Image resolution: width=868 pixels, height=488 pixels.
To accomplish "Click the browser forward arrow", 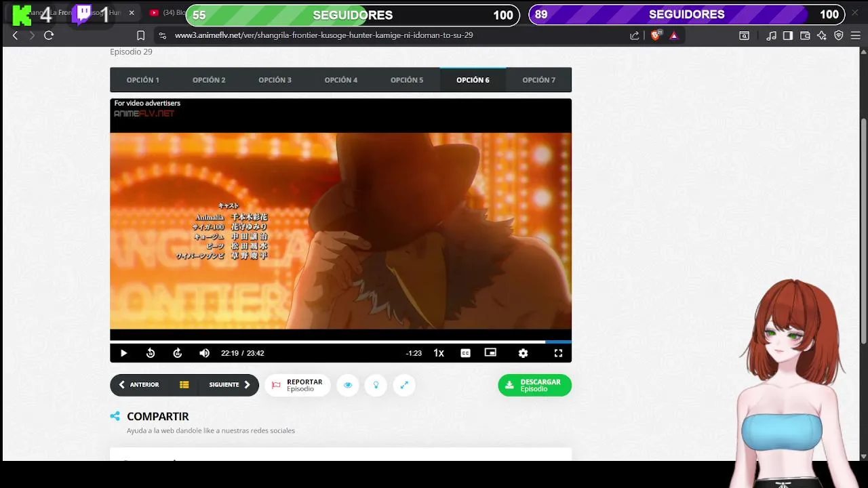I will [31, 35].
